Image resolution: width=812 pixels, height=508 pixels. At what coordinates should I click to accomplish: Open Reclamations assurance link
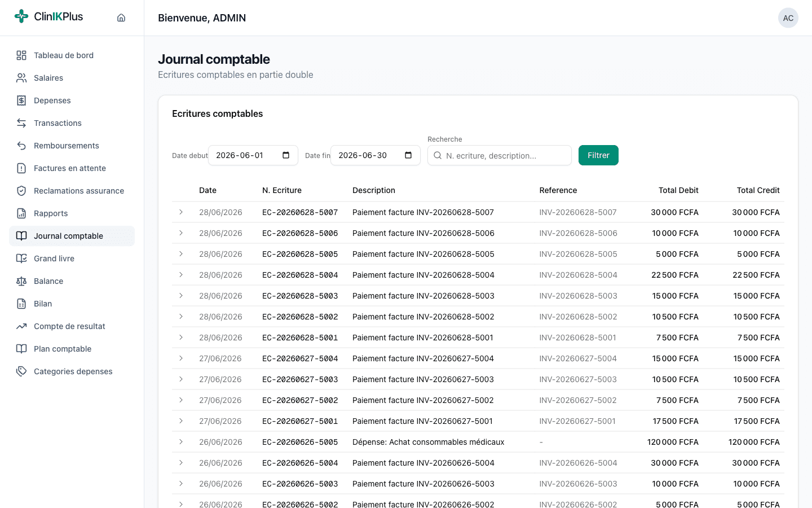72,191
